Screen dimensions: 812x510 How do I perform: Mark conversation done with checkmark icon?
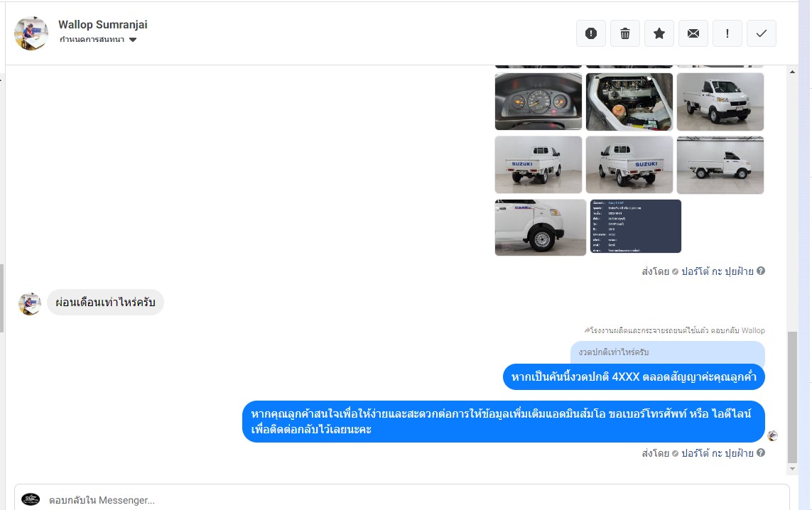click(762, 33)
